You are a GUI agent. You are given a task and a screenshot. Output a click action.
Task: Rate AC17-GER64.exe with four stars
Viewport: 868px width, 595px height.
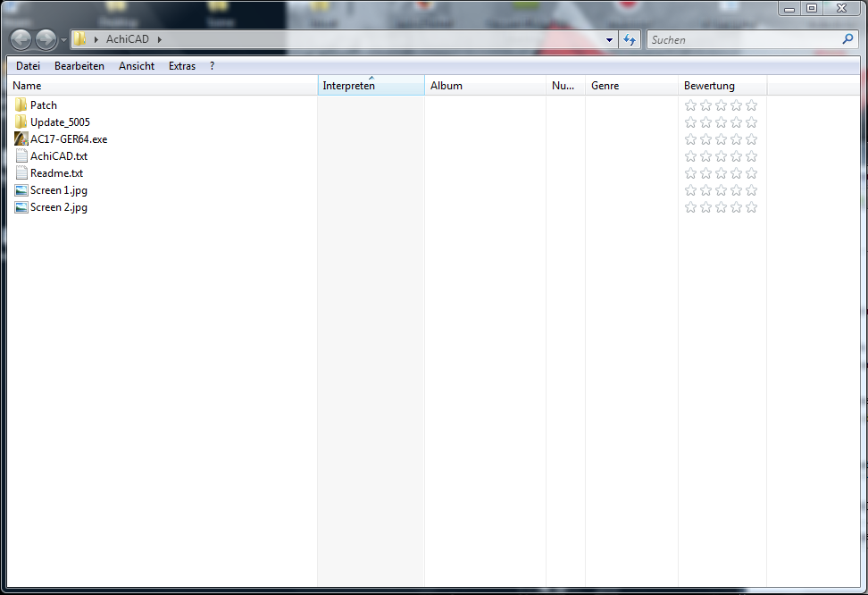click(x=736, y=139)
